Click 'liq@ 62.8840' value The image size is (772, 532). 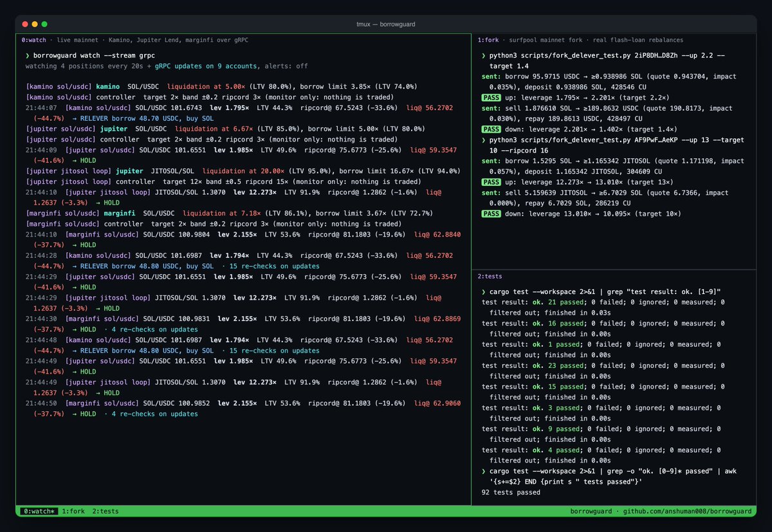click(436, 234)
